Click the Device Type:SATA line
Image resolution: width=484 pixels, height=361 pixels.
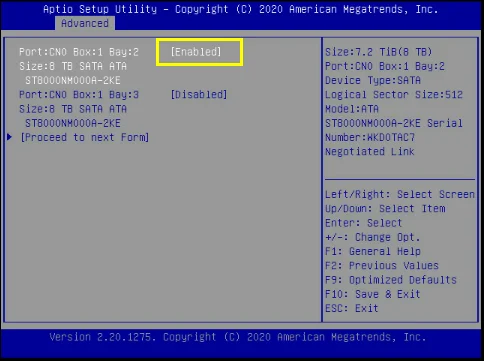click(373, 80)
